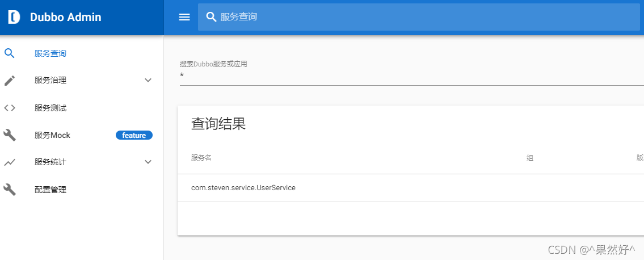Click the feature badge next to 服务Mock
The image size is (644, 260).
(x=134, y=135)
